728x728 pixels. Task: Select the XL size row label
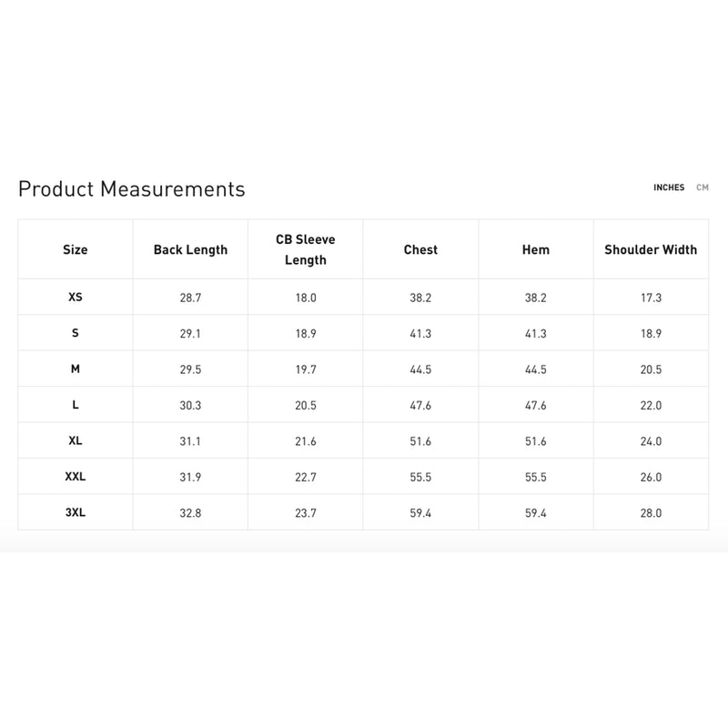(76, 440)
